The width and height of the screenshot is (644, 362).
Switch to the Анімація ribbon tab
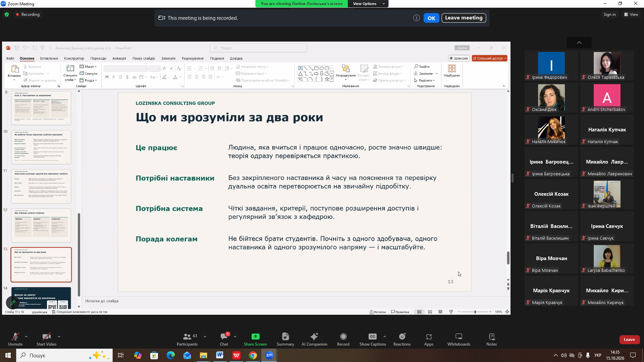119,58
